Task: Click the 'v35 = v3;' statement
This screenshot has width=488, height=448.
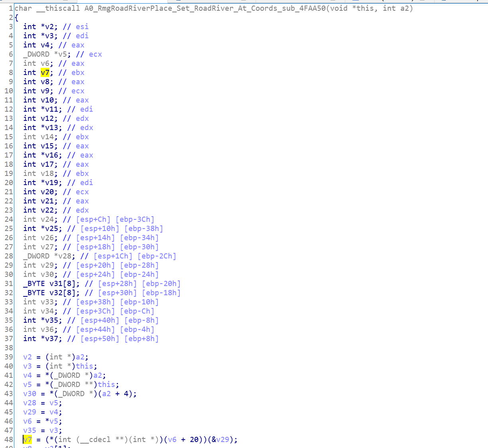Action: pyautogui.click(x=43, y=430)
